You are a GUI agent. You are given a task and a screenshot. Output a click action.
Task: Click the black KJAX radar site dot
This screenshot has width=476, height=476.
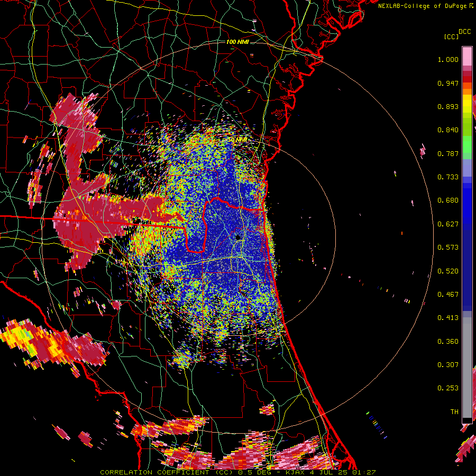(238, 237)
